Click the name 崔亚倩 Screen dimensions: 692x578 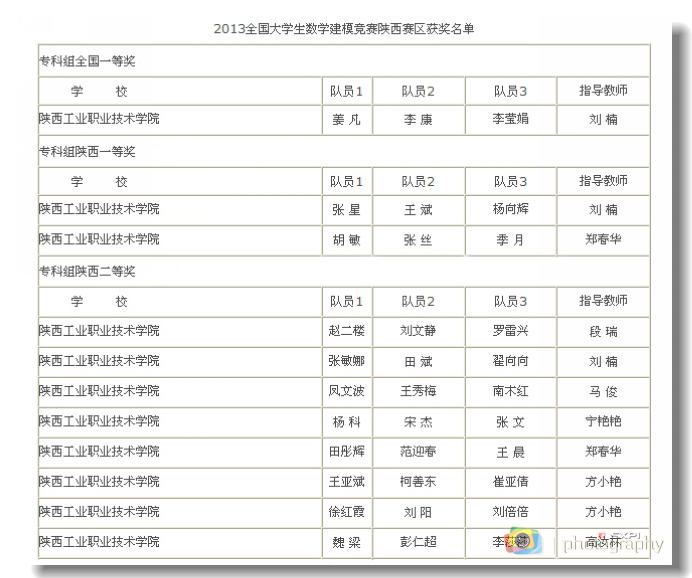click(x=510, y=482)
